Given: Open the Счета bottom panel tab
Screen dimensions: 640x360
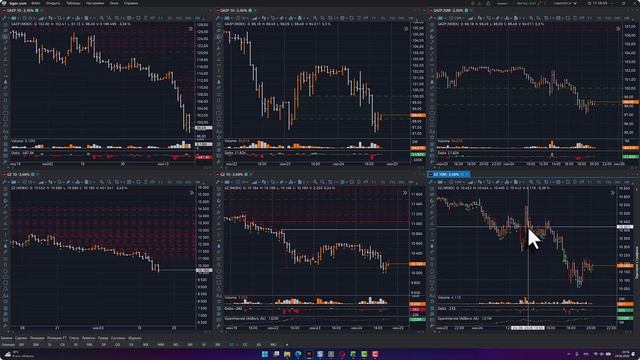Looking at the screenshot, I should [74, 338].
